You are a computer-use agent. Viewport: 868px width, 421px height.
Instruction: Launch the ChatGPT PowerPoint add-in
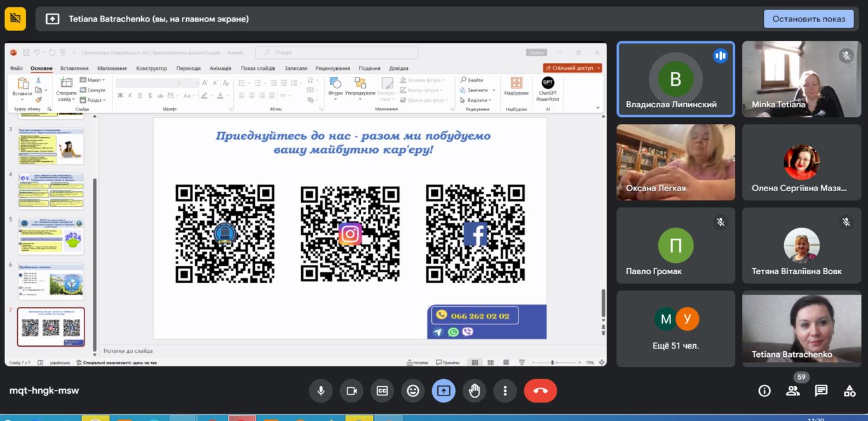point(548,89)
